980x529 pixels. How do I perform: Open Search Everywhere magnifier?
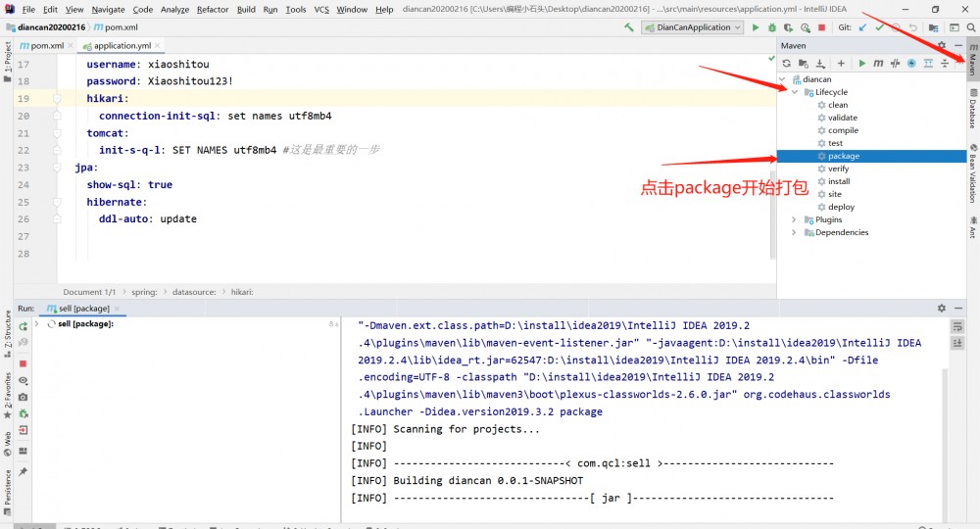coord(970,27)
